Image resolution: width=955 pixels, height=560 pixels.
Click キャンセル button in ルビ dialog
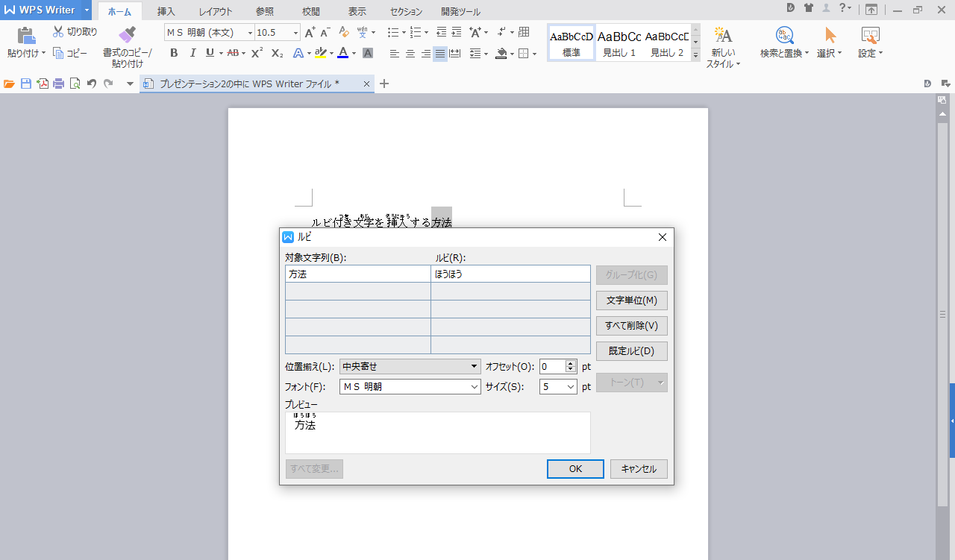[x=639, y=469]
